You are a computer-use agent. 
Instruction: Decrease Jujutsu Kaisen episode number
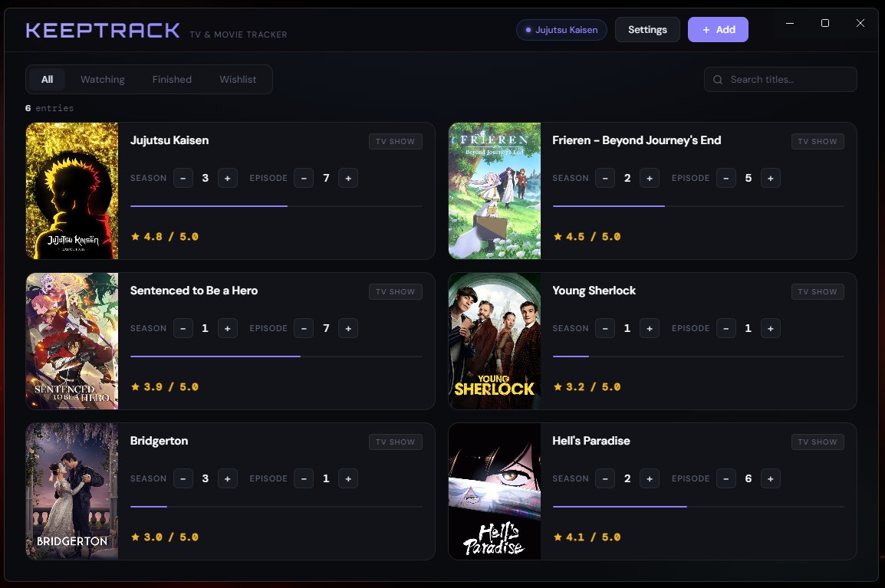304,179
